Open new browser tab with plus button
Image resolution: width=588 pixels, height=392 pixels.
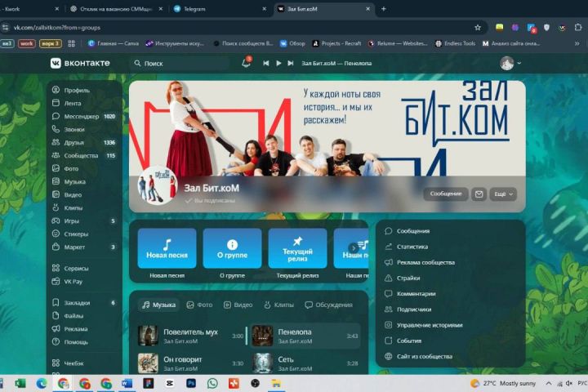point(383,9)
